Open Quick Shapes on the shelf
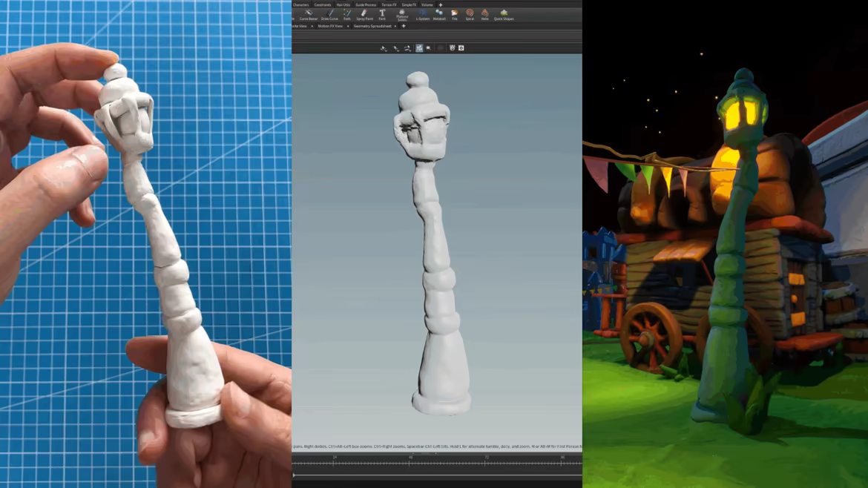 (504, 14)
